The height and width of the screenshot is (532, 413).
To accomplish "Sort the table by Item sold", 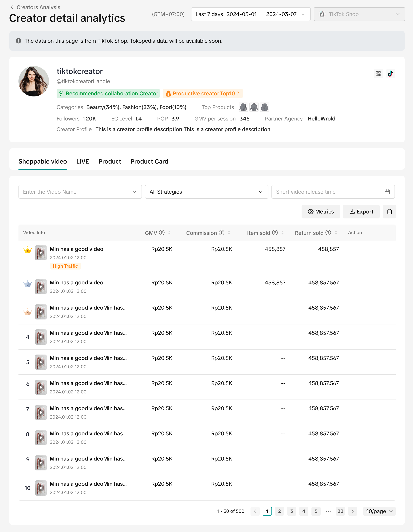I will click(x=283, y=233).
